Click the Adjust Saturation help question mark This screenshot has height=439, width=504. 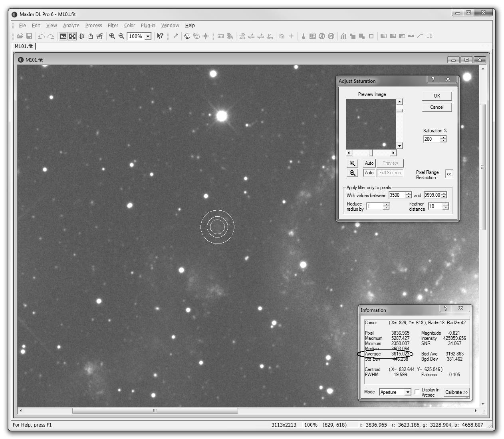pyautogui.click(x=433, y=79)
